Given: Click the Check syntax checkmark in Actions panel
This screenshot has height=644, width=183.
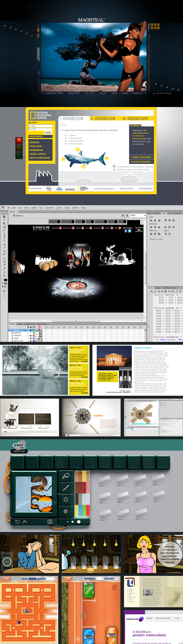Looking at the screenshot, I should click(x=162, y=291).
